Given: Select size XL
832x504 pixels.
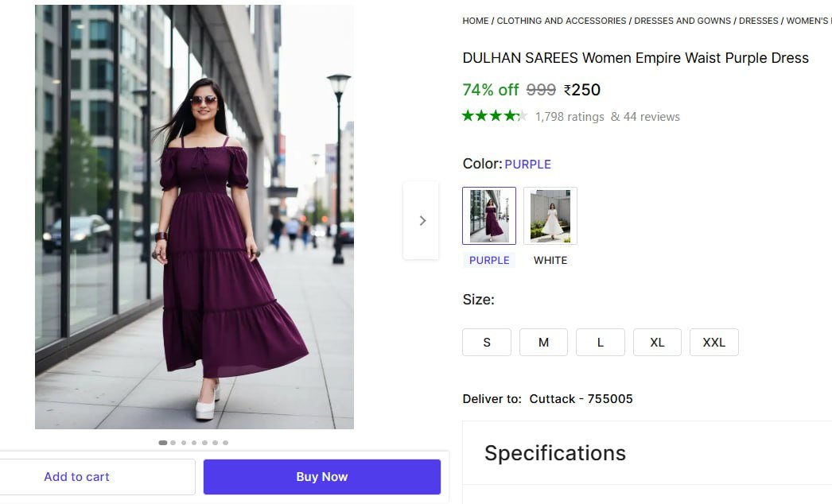Looking at the screenshot, I should (x=657, y=342).
